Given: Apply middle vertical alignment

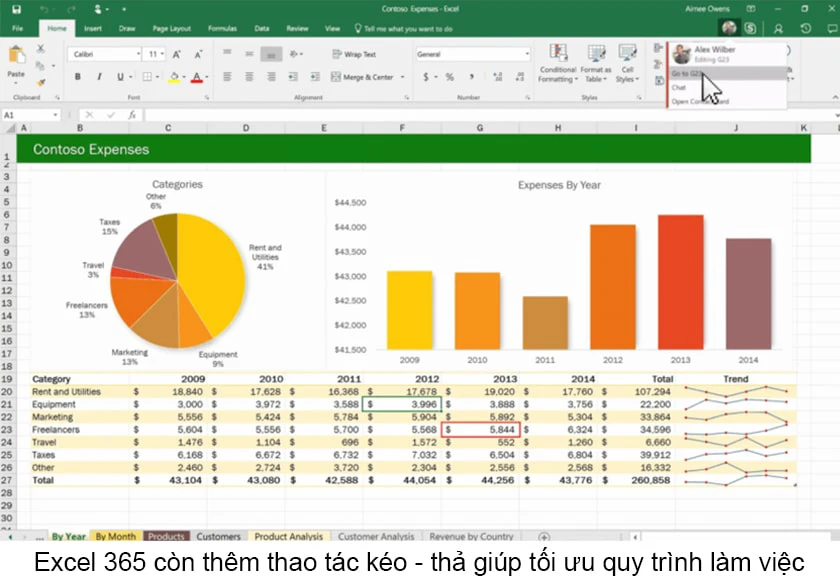Looking at the screenshot, I should 249,54.
